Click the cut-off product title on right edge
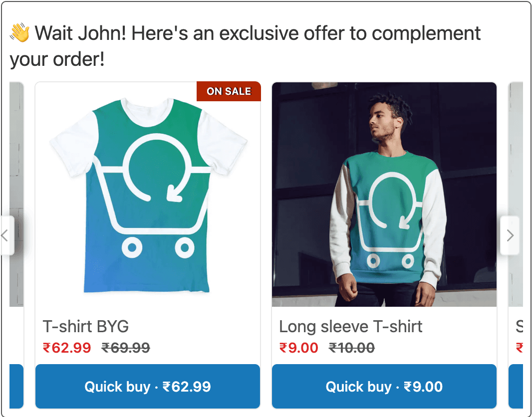Viewport: 532px width, 417px height. pos(519,327)
